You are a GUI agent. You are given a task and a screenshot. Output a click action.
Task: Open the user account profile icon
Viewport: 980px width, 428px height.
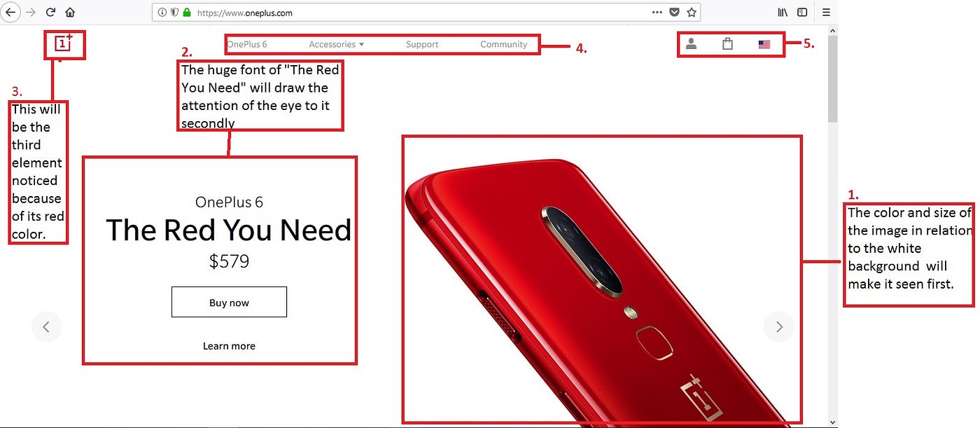point(691,43)
